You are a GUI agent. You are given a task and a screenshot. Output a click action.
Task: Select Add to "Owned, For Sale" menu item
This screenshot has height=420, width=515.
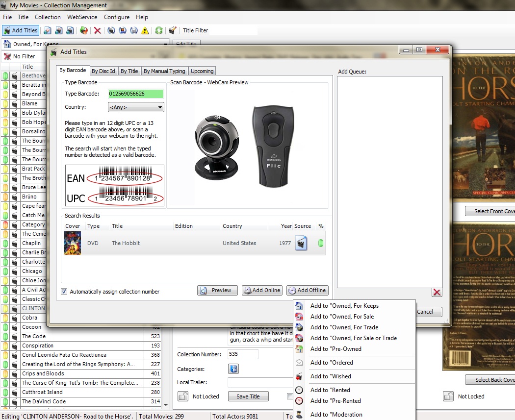tap(342, 317)
